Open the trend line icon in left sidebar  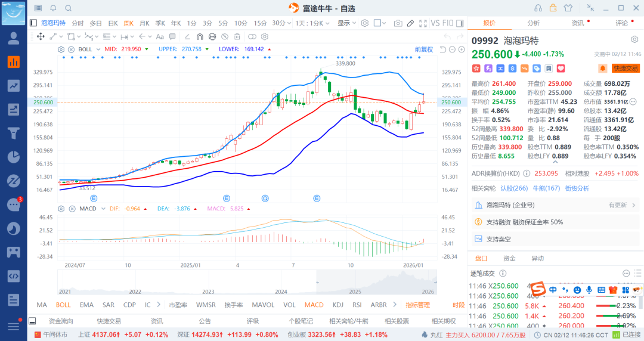[x=14, y=86]
